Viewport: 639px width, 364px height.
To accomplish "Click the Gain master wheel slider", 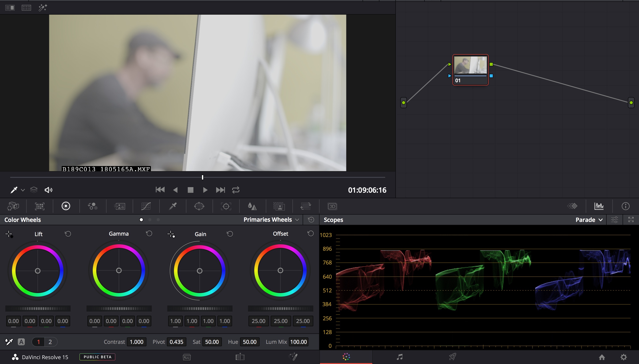I will [x=200, y=309].
